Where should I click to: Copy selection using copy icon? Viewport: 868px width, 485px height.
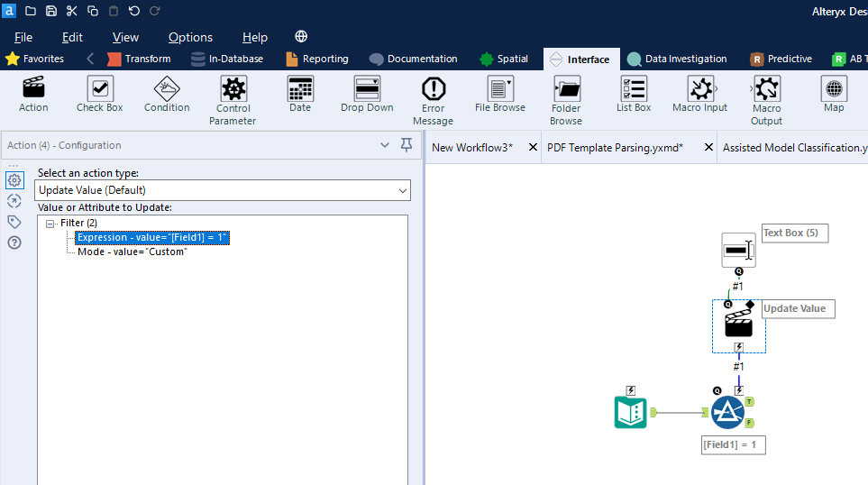93,11
